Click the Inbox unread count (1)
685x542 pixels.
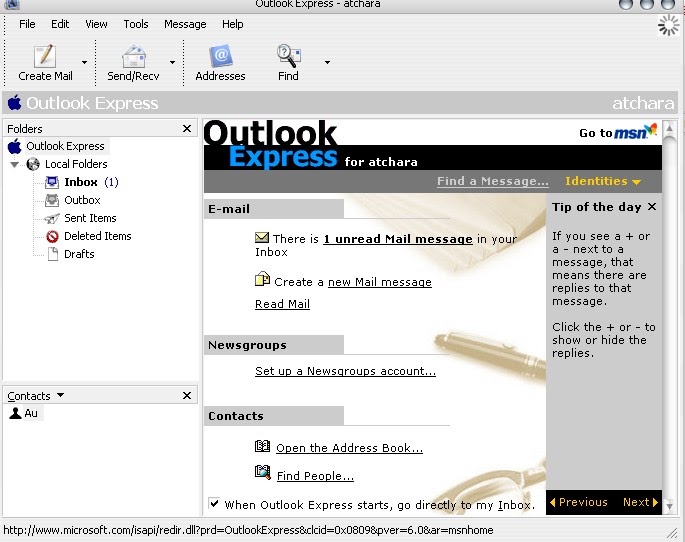[111, 182]
